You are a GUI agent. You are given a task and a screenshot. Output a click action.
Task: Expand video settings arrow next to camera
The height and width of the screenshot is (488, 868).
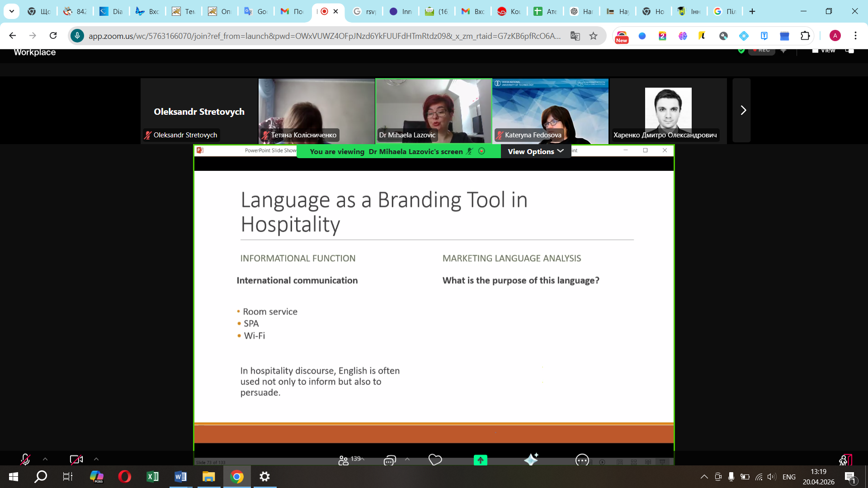click(96, 459)
